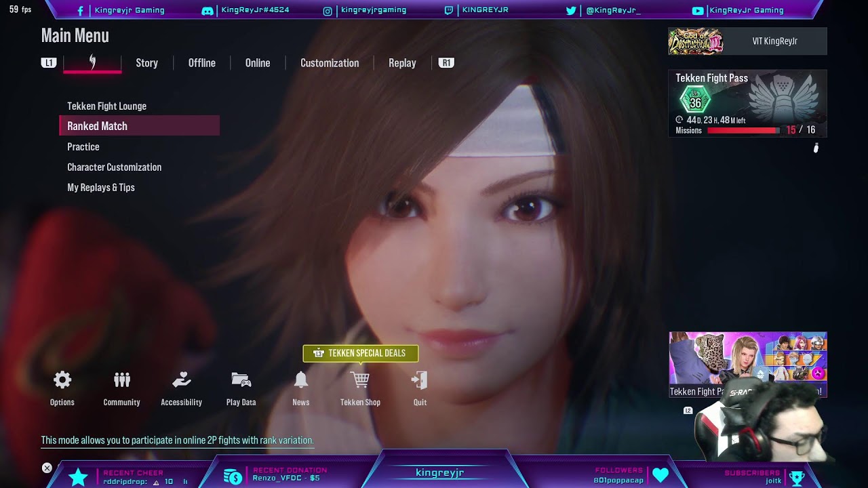Click the Twitter bird icon
The image size is (868, 488).
click(x=571, y=11)
